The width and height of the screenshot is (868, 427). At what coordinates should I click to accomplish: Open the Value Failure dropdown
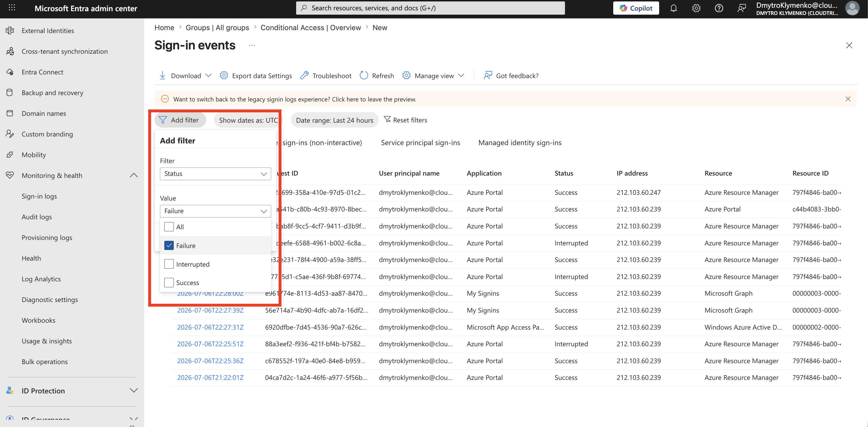coord(215,211)
